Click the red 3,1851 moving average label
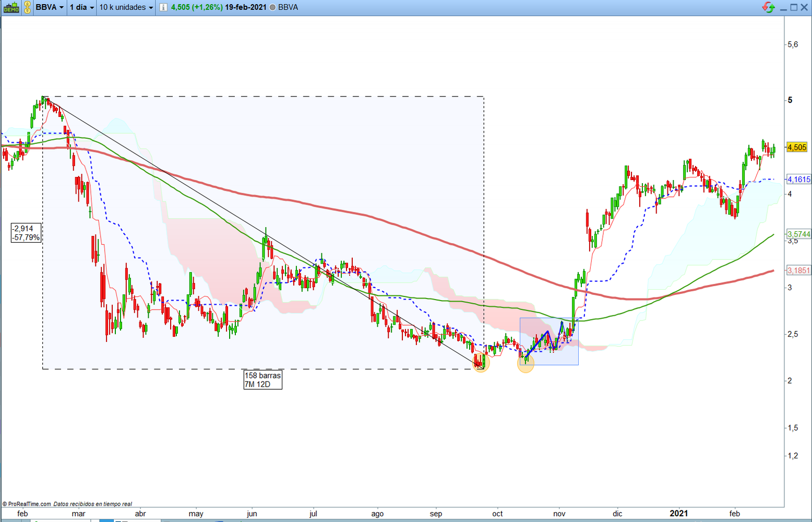Viewport: 812px width, 522px height. 799,270
